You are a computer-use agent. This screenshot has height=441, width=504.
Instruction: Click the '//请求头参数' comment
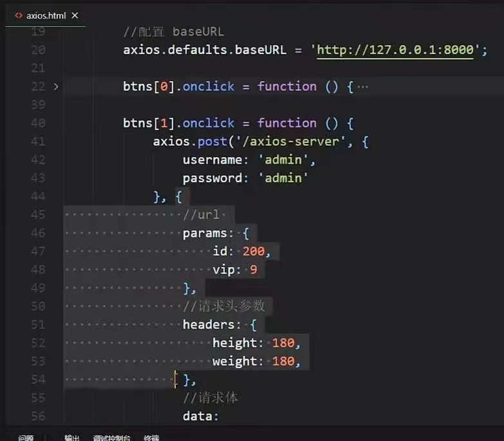224,306
